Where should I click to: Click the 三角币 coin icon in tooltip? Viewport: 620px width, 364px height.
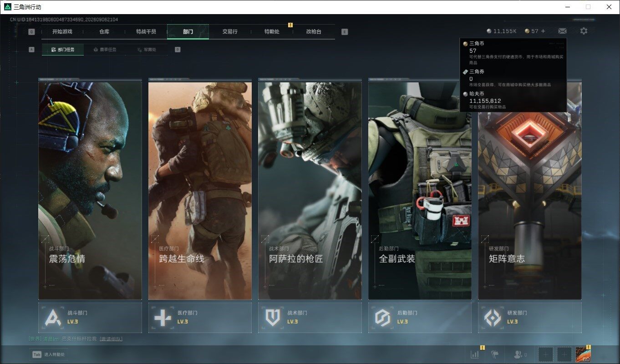[x=465, y=44]
